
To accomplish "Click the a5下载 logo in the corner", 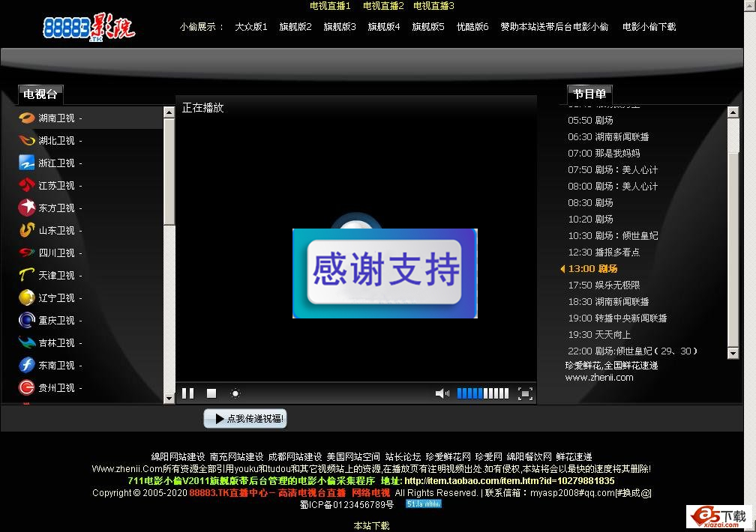I will 718,517.
